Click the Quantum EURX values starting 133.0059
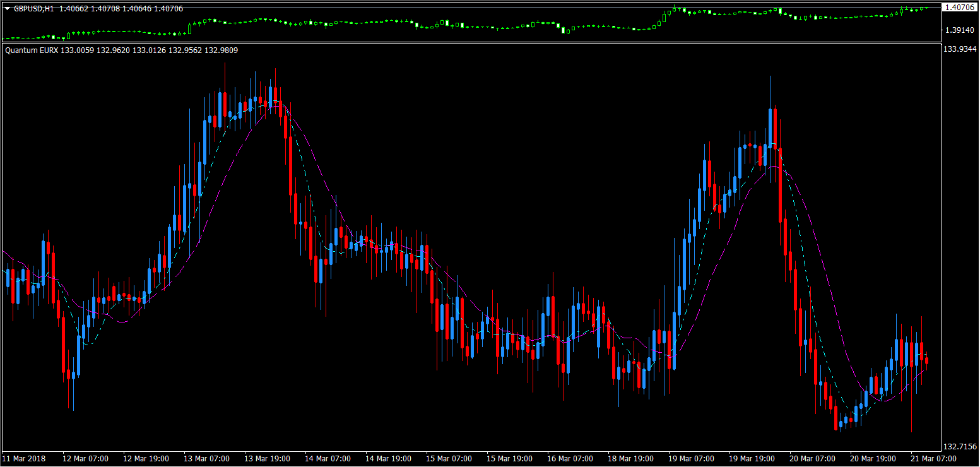The height and width of the screenshot is (467, 980). (x=149, y=50)
